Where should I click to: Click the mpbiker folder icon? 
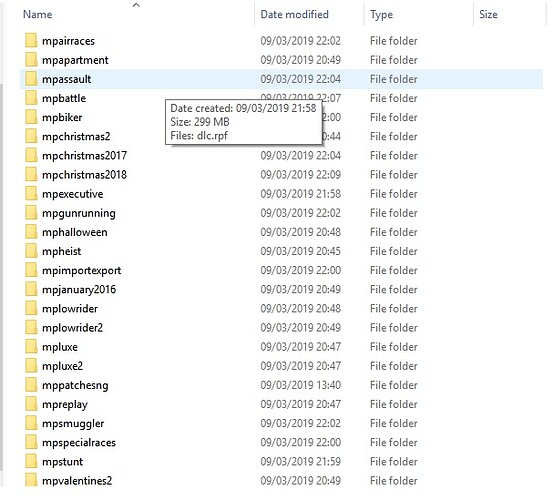(31, 117)
